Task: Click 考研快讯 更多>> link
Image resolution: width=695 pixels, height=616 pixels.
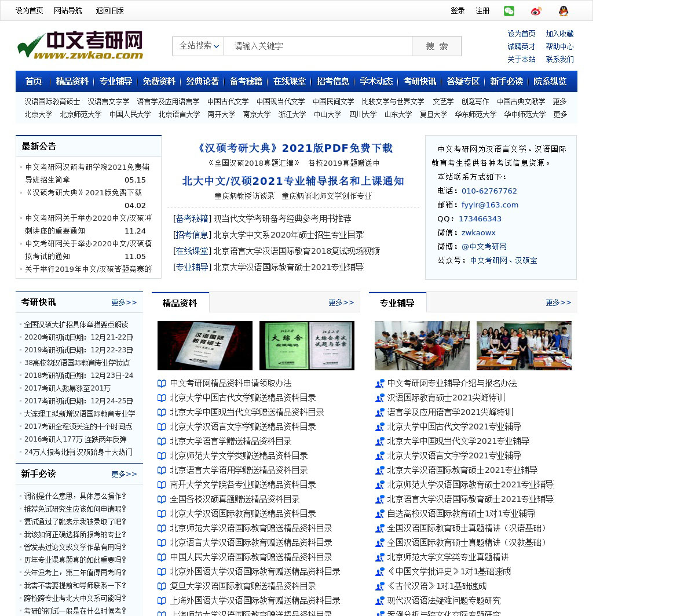Action: (x=125, y=302)
